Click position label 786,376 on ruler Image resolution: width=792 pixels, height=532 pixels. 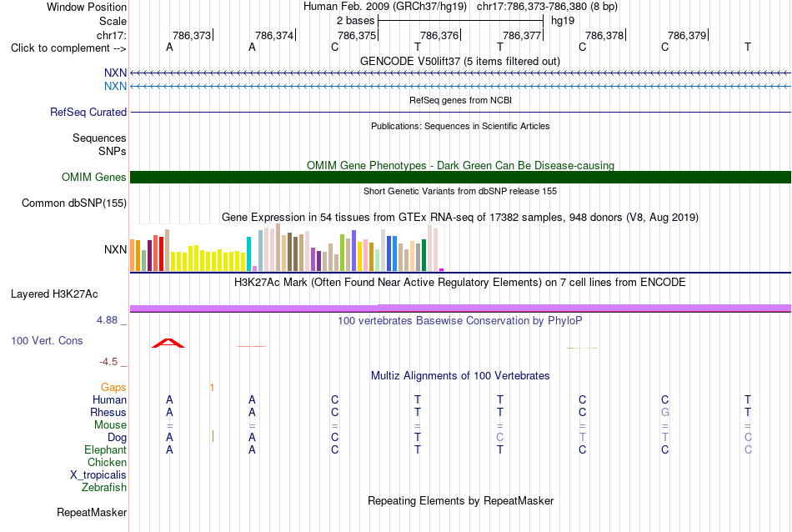[439, 35]
